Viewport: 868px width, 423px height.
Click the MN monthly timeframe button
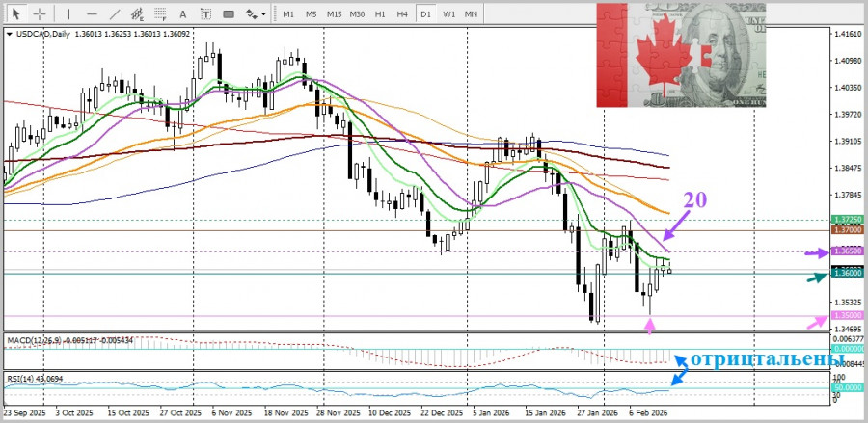point(471,14)
